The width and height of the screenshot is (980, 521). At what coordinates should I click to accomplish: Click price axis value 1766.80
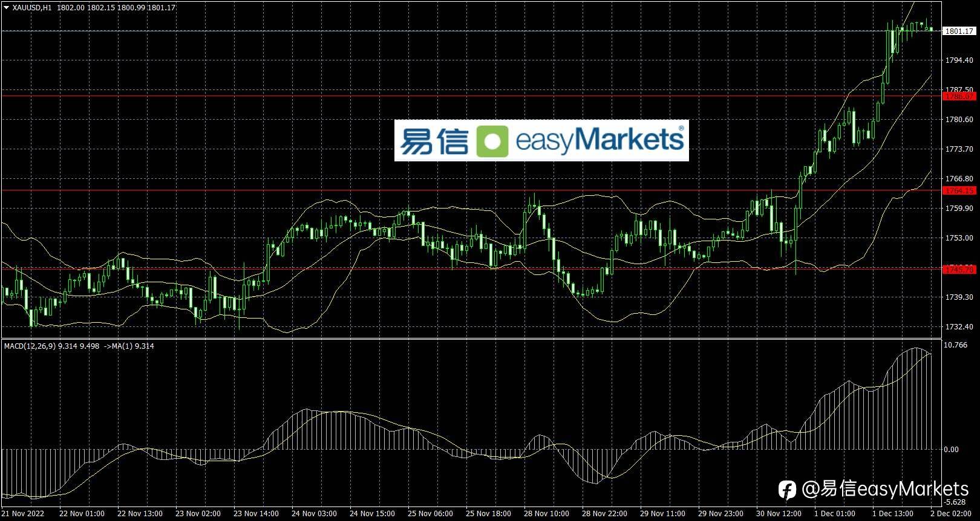point(959,179)
